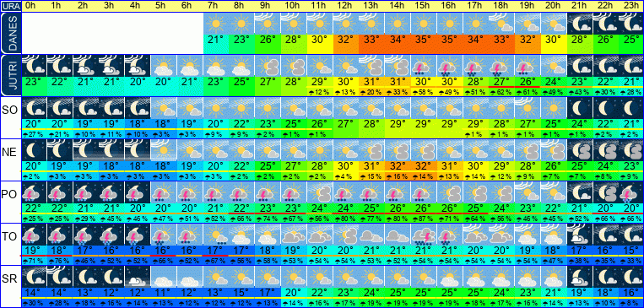
Task: Select the thunderstorm icon for JUTRI at 15h
Action: (x=423, y=66)
